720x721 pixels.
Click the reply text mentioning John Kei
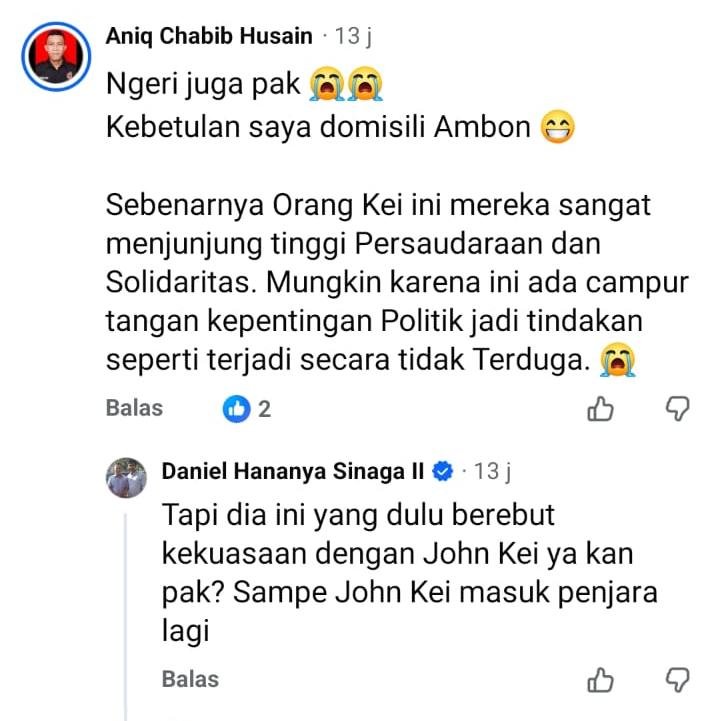[409, 572]
